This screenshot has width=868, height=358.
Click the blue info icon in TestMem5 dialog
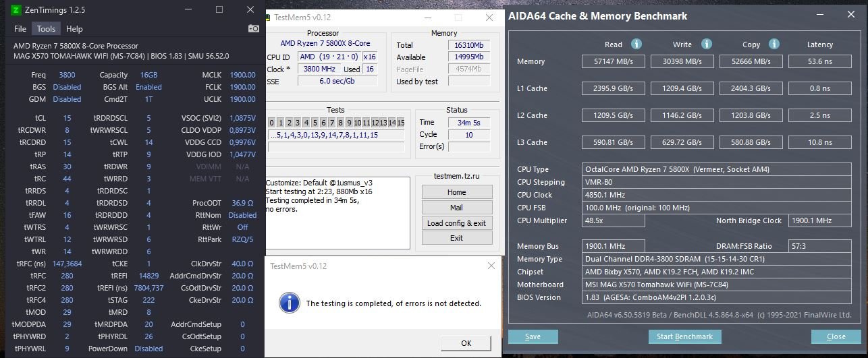[290, 302]
